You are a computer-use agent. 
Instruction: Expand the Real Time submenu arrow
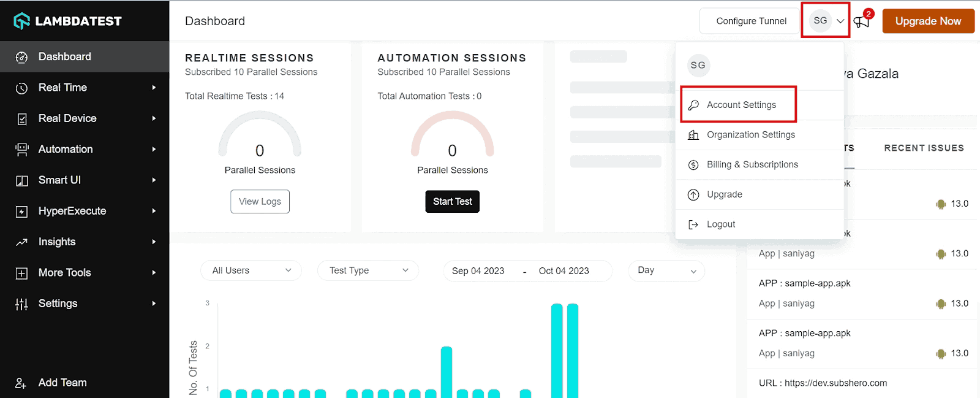pyautogui.click(x=154, y=88)
